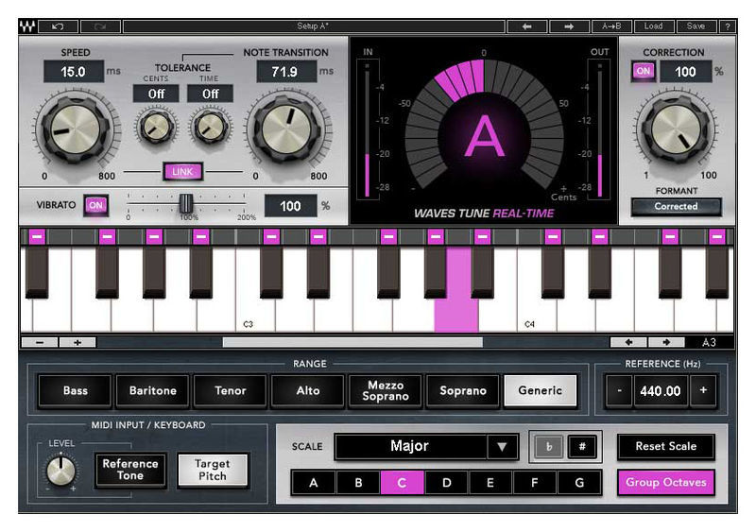Viewport: 756px width, 532px height.
Task: Open the Setup A preset menu
Action: click(x=314, y=26)
